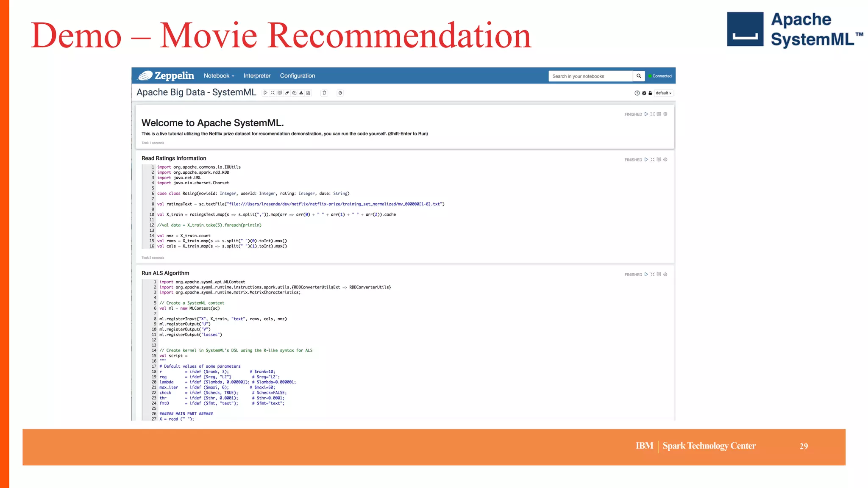
Task: Open keyboard shortcuts help icon
Action: pos(637,93)
